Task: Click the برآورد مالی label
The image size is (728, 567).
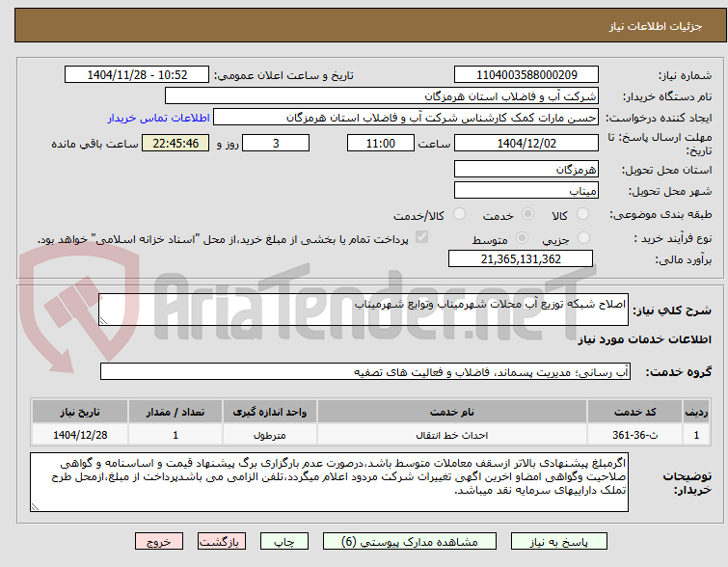Action: pos(684,259)
